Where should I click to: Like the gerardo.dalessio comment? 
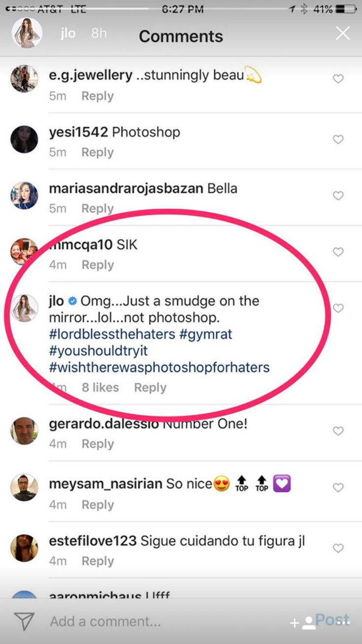(x=338, y=431)
